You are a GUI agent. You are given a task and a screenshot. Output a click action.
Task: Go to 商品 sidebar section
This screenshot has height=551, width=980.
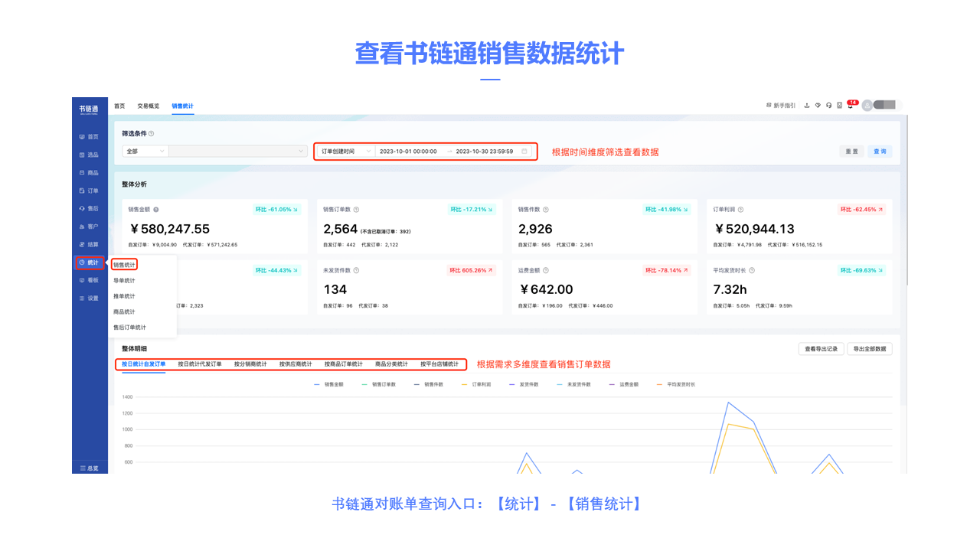(90, 173)
